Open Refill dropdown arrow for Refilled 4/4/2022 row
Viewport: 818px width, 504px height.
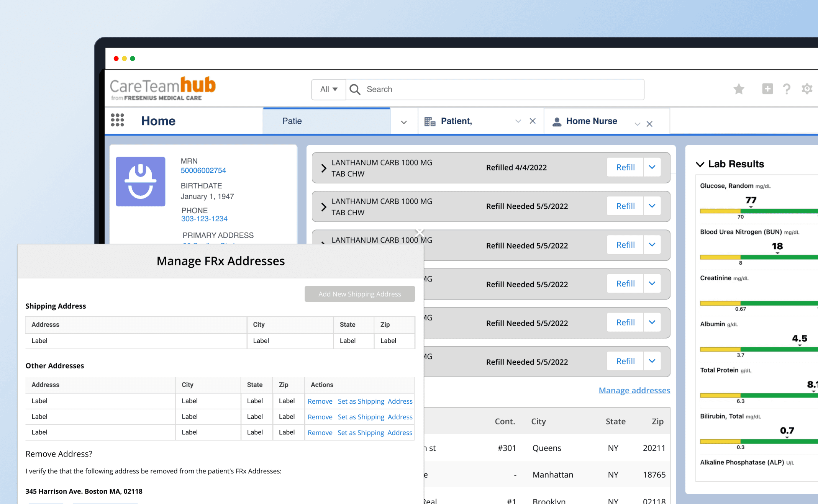(x=652, y=167)
